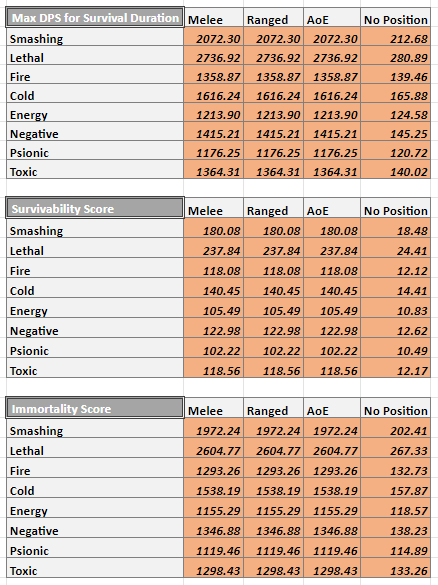Click the Survivability Cold AoE value 140.45
The height and width of the screenshot is (585, 438).
332,290
